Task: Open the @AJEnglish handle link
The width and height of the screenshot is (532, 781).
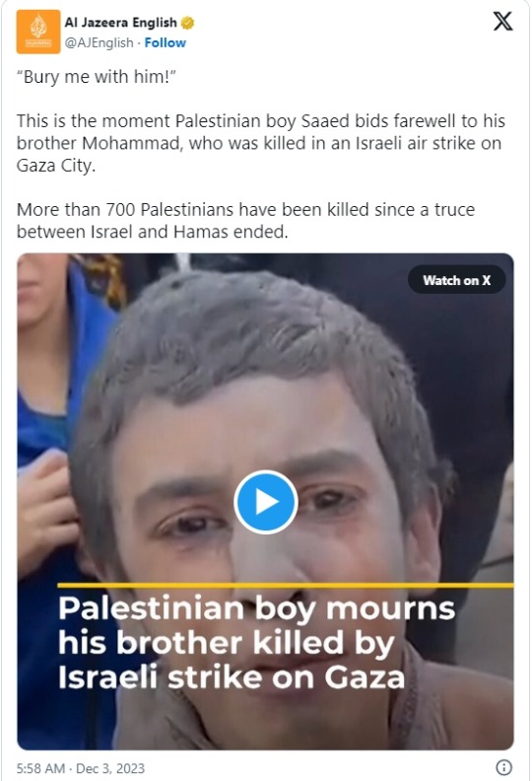Action: pyautogui.click(x=100, y=42)
